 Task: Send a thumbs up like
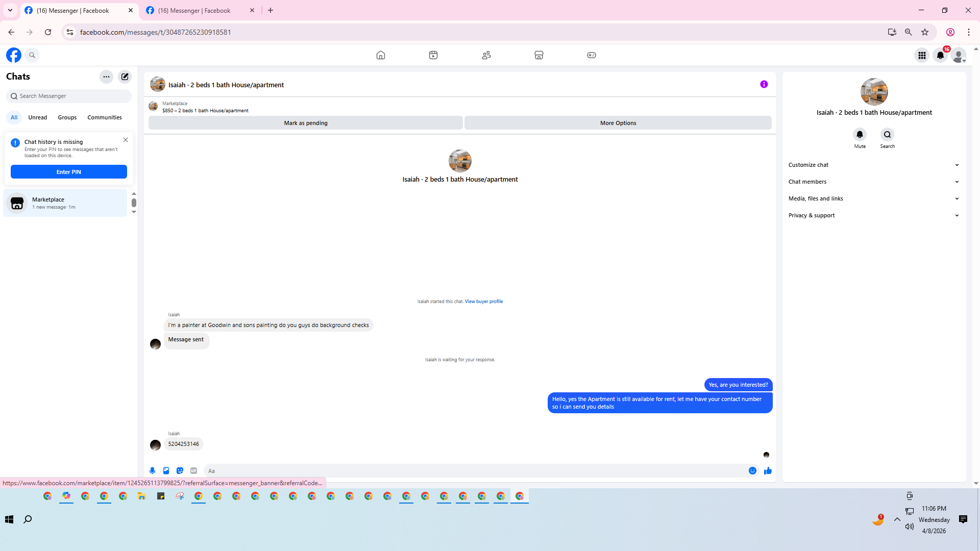(x=768, y=470)
